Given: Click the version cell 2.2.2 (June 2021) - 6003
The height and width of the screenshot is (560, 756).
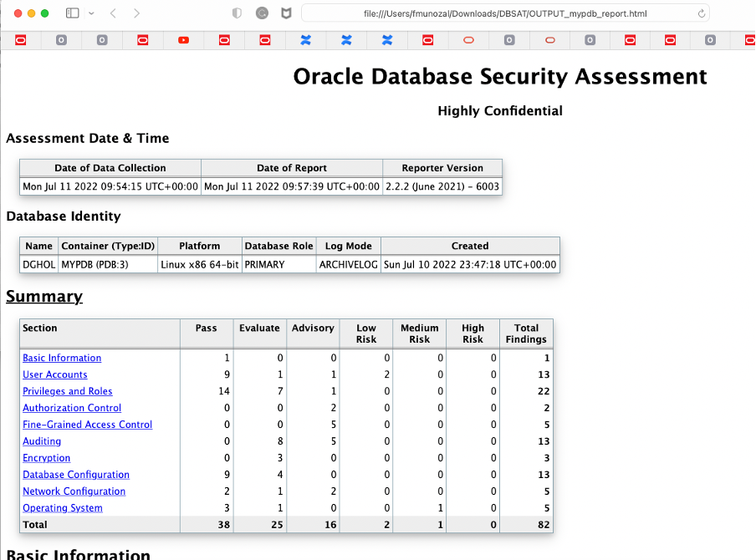Looking at the screenshot, I should click(x=442, y=186).
